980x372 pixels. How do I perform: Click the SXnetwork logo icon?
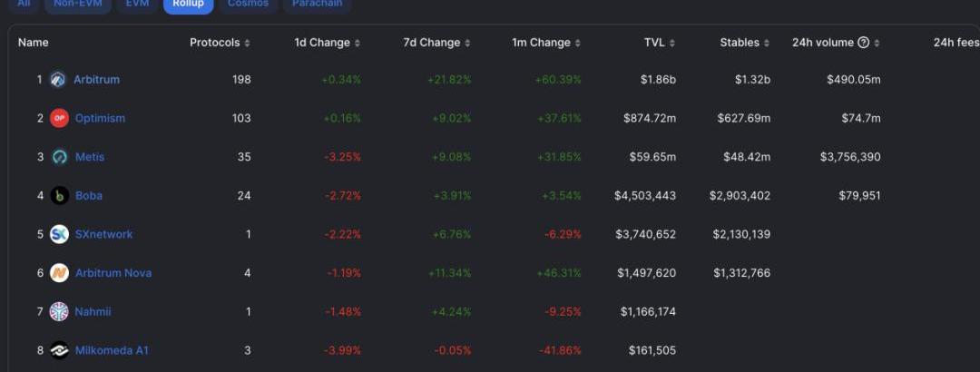click(59, 234)
